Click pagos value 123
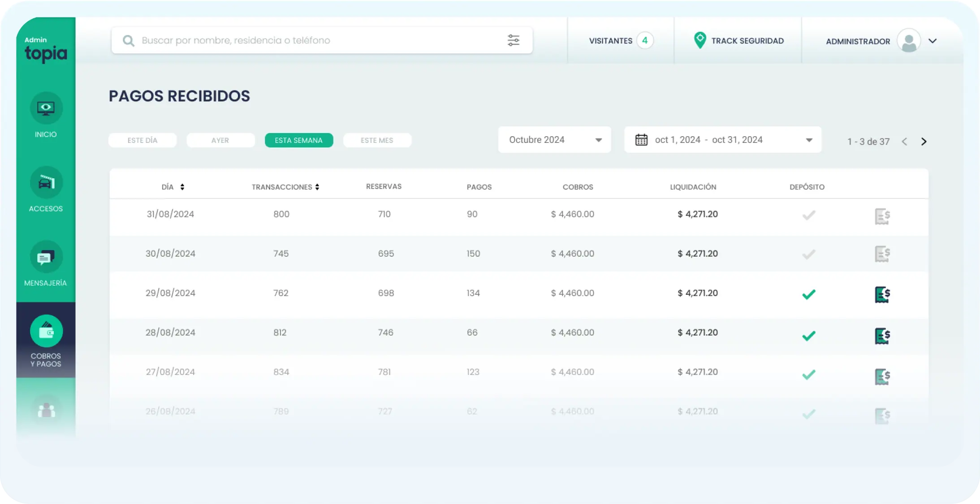The height and width of the screenshot is (504, 980). coord(473,372)
